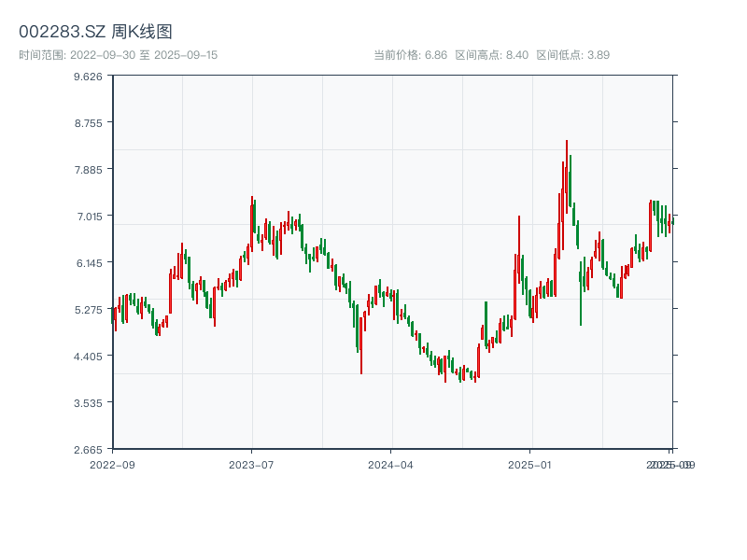
Task: Click the range high 区间高点: 8.40
Action: (492, 55)
